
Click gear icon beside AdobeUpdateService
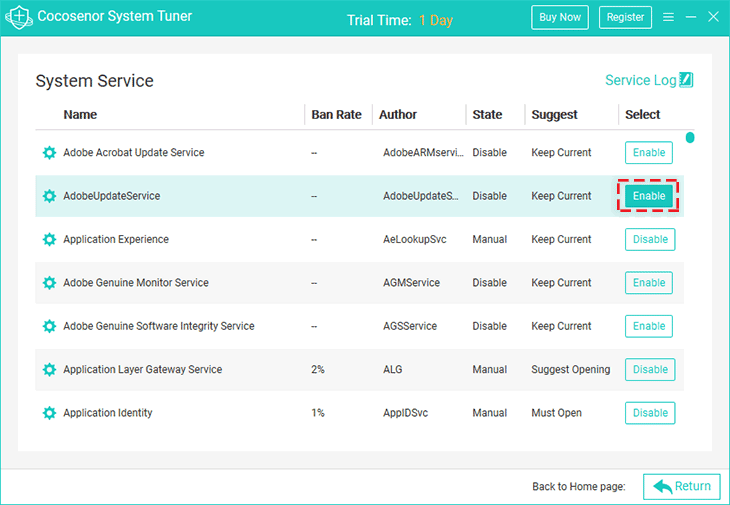[49, 196]
